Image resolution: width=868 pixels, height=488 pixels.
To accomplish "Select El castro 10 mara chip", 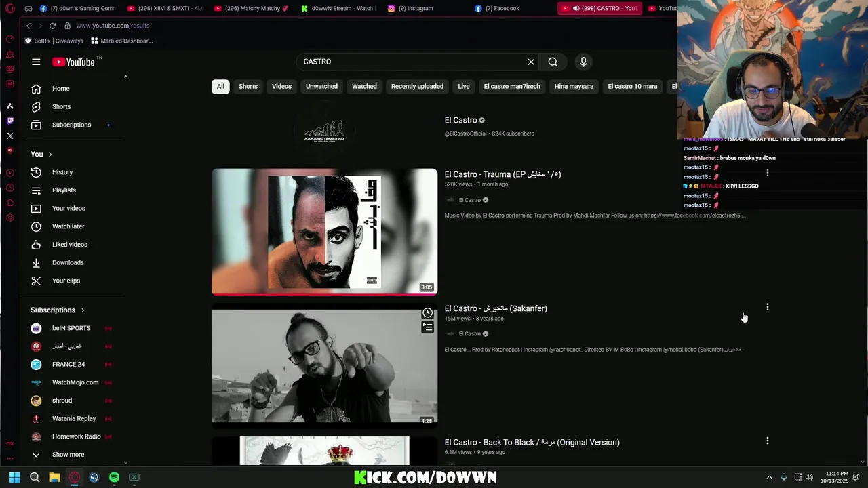I will (633, 86).
